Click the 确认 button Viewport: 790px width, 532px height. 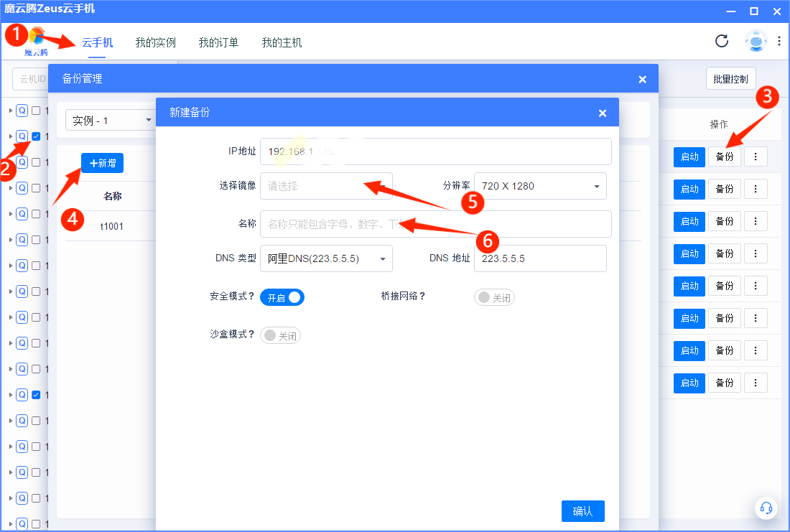point(582,511)
